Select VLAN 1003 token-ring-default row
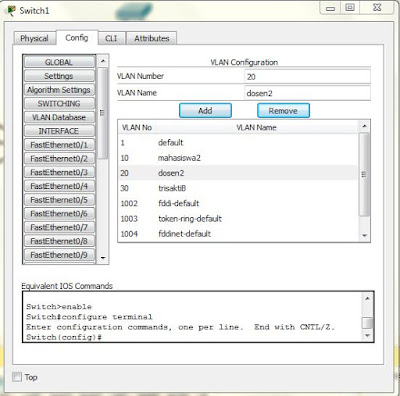Screen dimensions: 400x396 click(x=238, y=219)
